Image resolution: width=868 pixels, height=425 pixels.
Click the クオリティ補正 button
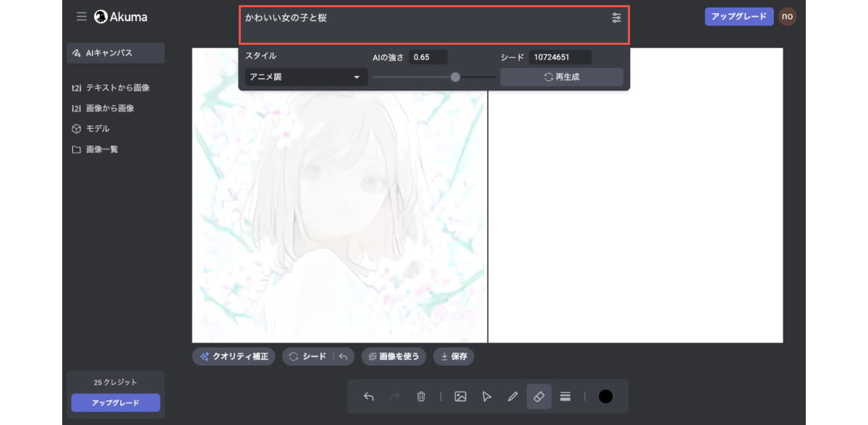tap(234, 356)
